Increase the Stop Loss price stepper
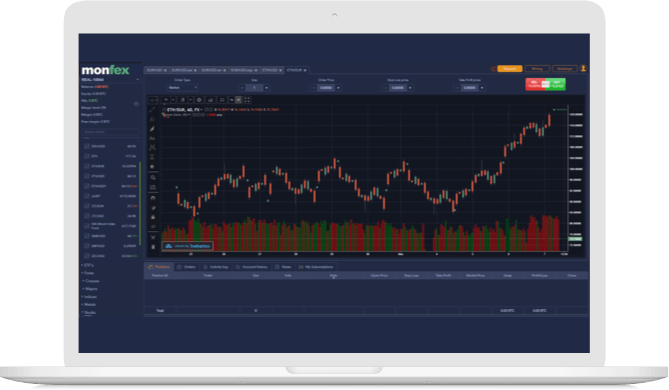The height and width of the screenshot is (390, 669). click(x=410, y=88)
